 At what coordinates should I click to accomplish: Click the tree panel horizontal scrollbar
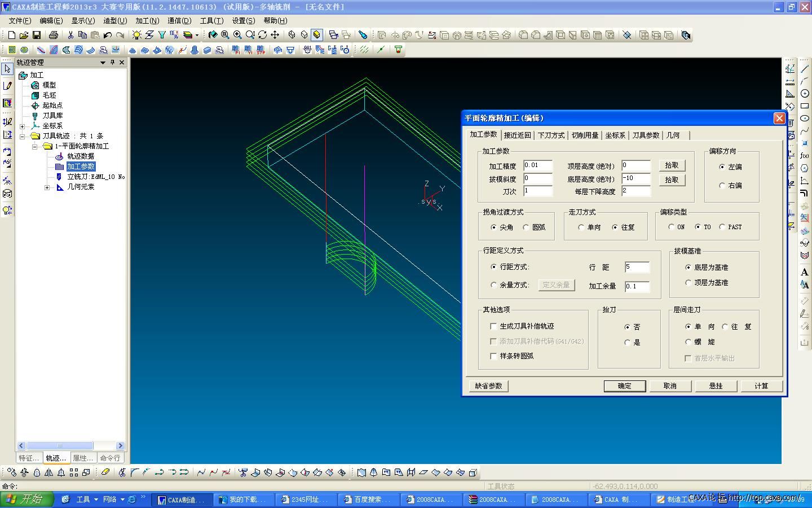point(70,446)
